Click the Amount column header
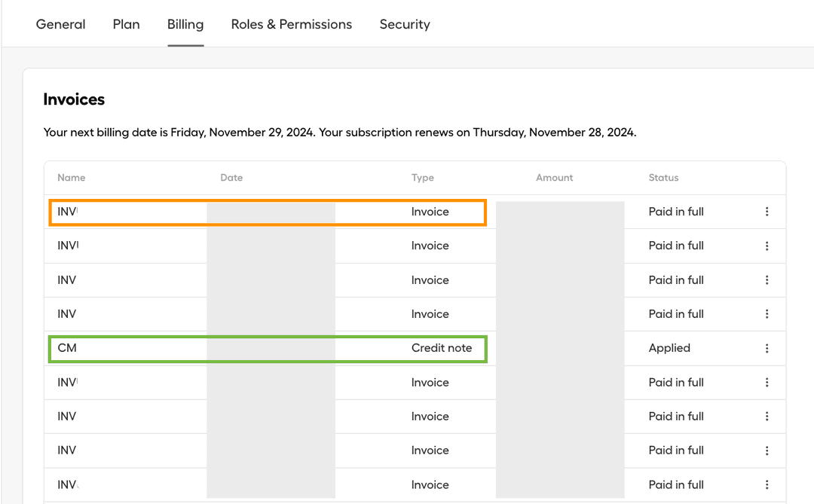 click(x=554, y=178)
